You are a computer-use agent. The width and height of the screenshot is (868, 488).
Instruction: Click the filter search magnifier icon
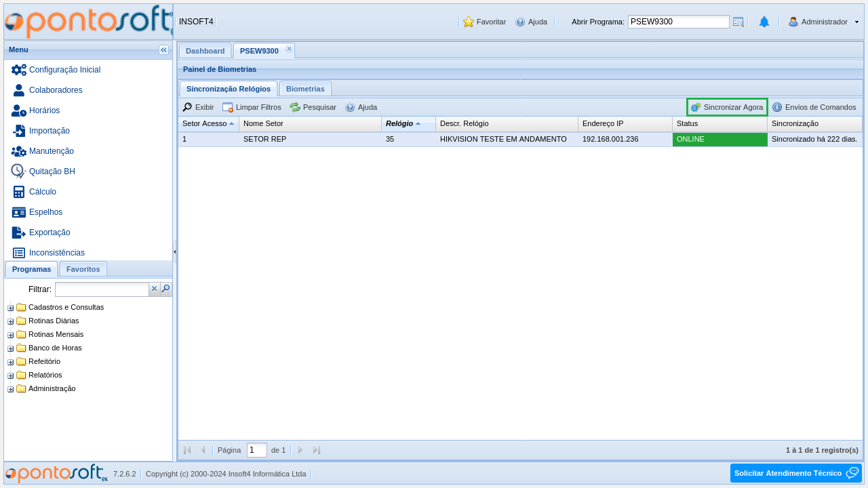pyautogui.click(x=165, y=289)
